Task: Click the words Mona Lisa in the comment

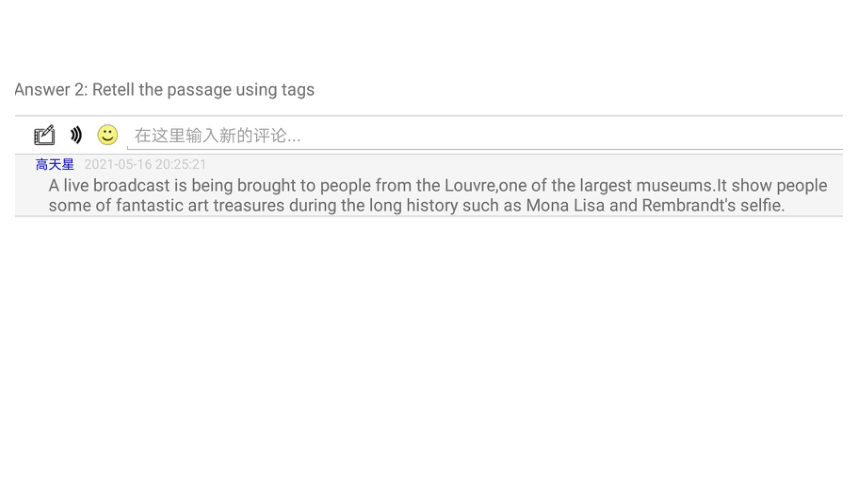Action: tap(565, 205)
